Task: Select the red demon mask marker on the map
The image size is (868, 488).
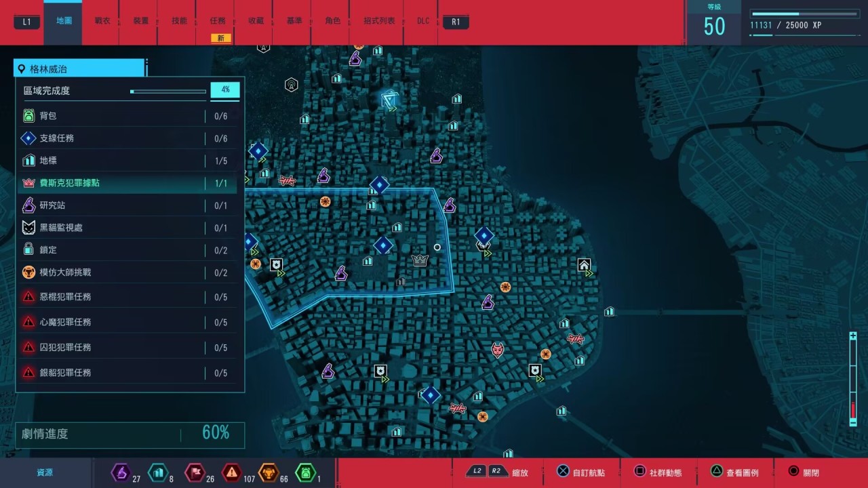Action: 498,350
